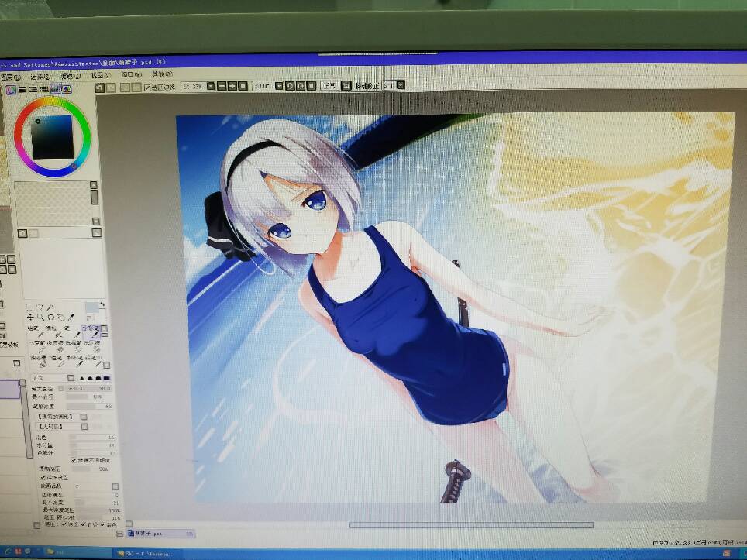
Task: Expand the brush edge type selector box
Action: pos(71,378)
